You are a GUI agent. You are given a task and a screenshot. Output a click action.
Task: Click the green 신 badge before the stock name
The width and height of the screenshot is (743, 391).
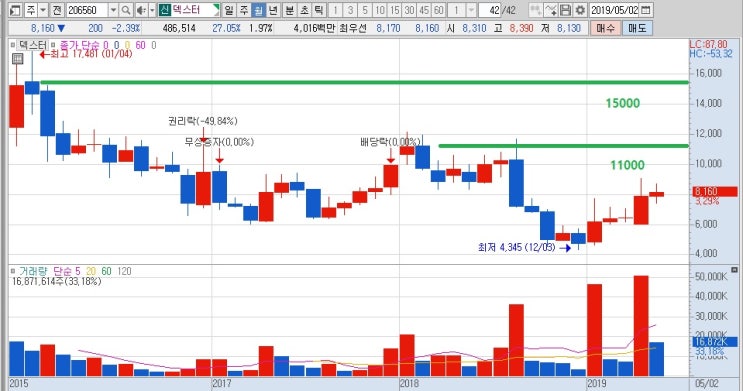[164, 10]
